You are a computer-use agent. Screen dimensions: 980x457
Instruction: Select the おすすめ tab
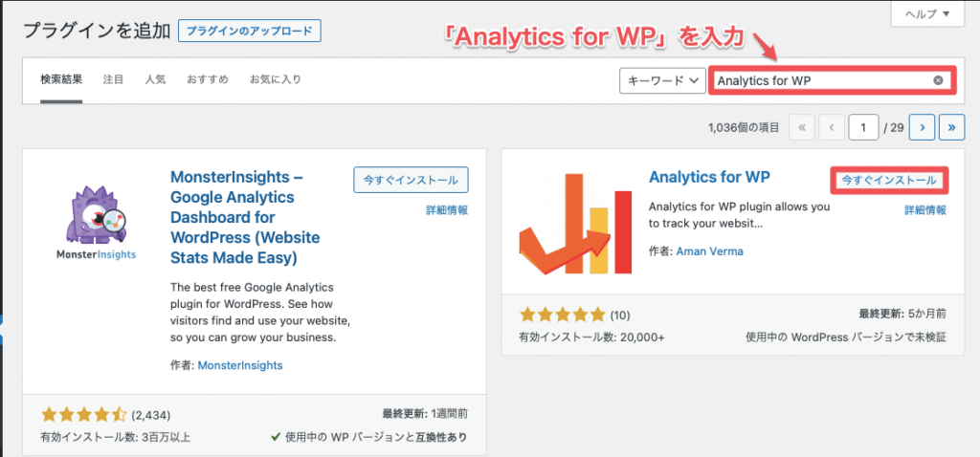tap(208, 79)
